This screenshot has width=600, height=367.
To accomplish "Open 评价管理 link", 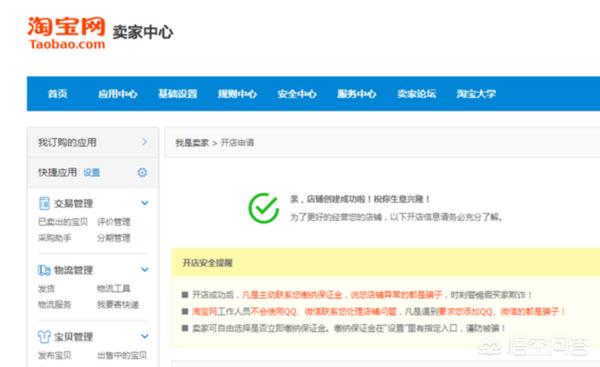I will [114, 222].
